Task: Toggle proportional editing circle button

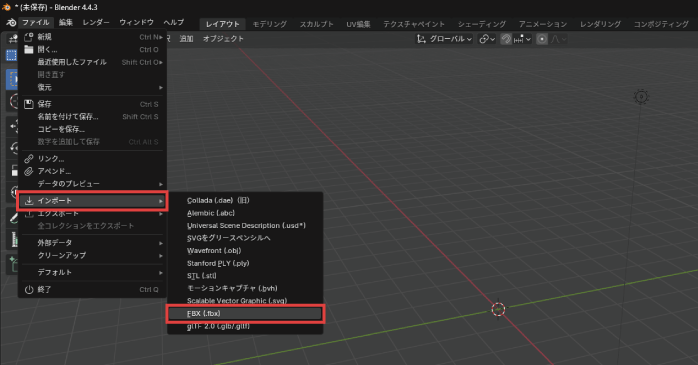Action: click(x=542, y=39)
